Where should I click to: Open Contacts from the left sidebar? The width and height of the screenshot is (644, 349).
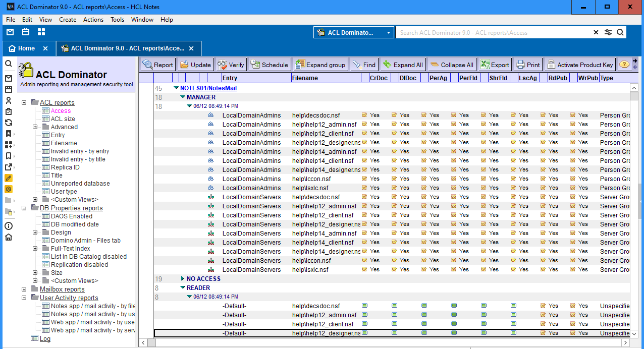tap(9, 100)
